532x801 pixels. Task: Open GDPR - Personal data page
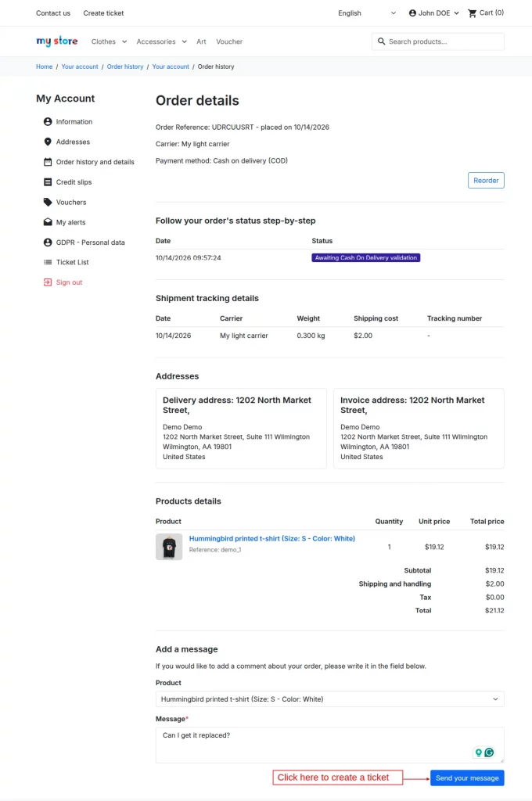pos(91,242)
